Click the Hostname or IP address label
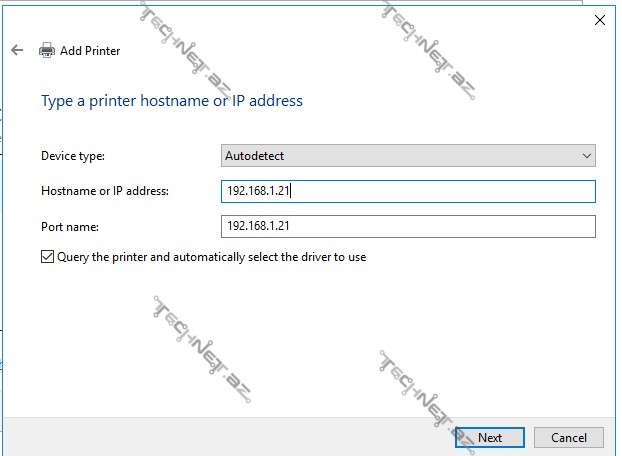Viewport: 622px width, 456px height. (x=105, y=191)
